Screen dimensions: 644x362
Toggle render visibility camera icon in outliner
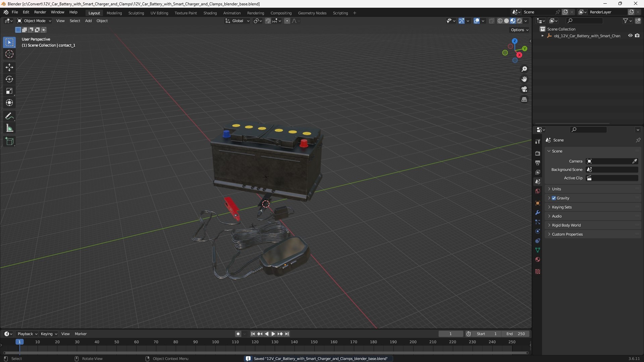point(637,36)
